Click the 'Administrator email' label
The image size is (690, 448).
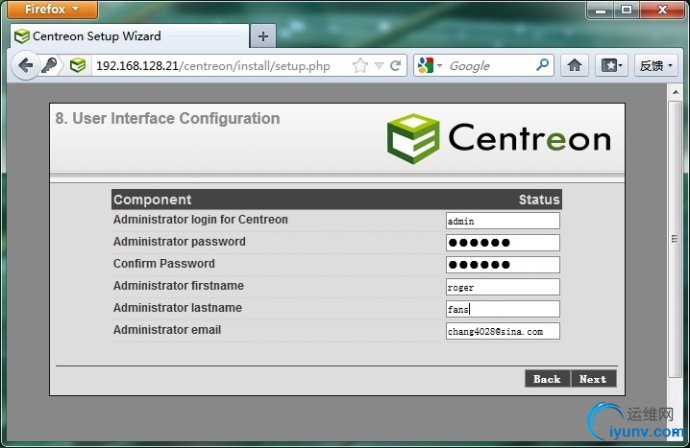(167, 330)
